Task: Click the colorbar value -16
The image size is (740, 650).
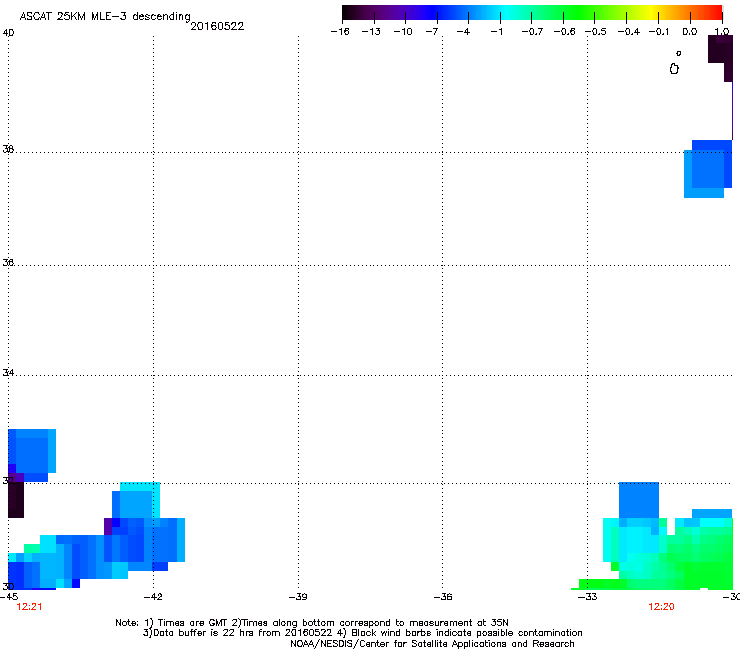Action: coord(340,32)
